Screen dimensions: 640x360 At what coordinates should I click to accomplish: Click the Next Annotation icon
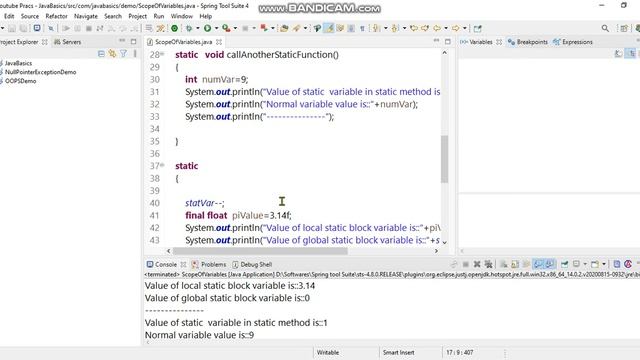tap(376, 28)
